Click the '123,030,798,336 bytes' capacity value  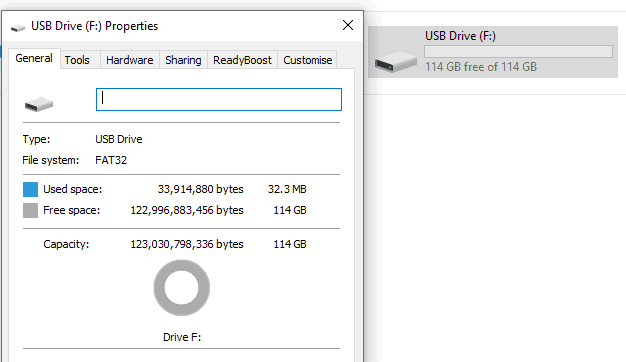click(187, 244)
